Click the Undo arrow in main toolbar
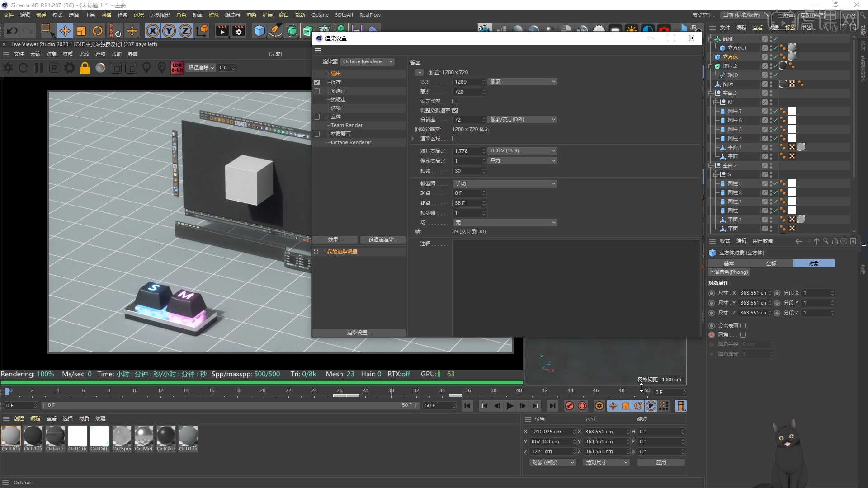 [12, 31]
